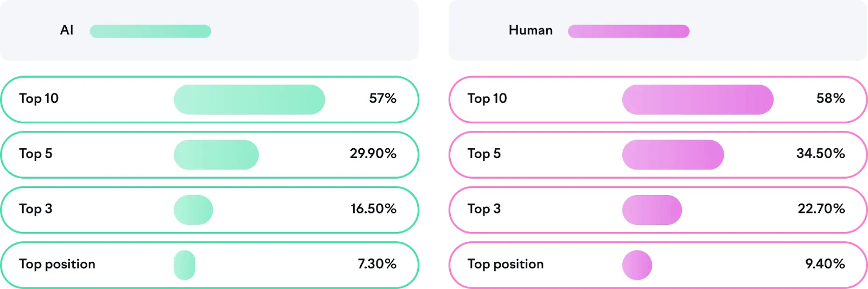Select the AI header label
Screen dimensions: 868x289
67,30
